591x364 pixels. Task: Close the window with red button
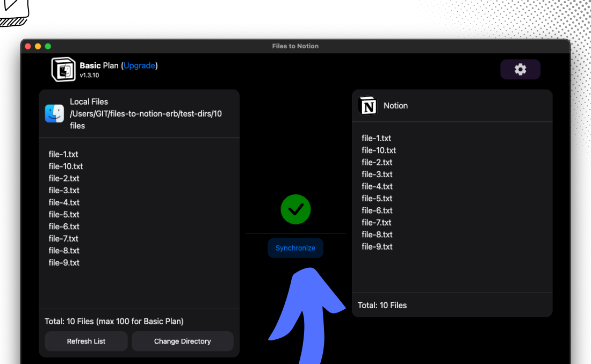[28, 46]
